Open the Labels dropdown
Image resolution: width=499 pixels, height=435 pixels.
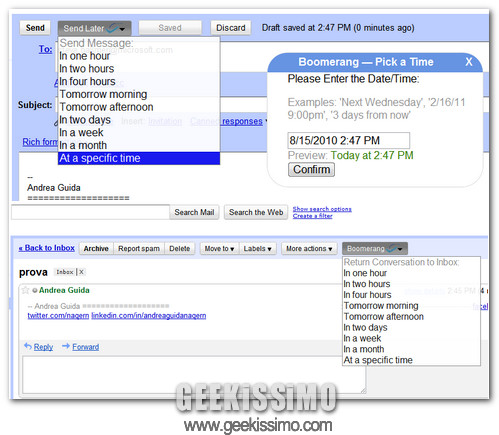[257, 249]
